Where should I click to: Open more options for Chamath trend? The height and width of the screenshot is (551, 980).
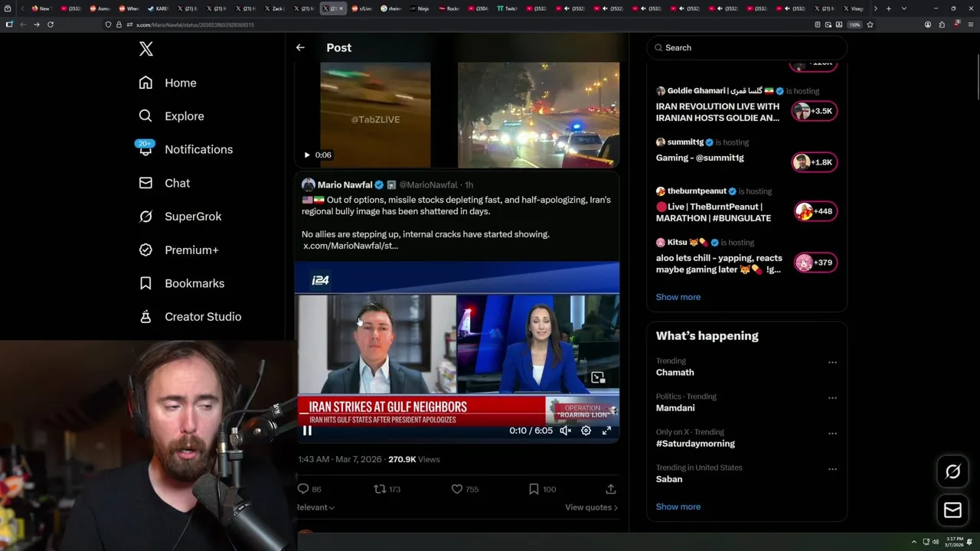(832, 363)
